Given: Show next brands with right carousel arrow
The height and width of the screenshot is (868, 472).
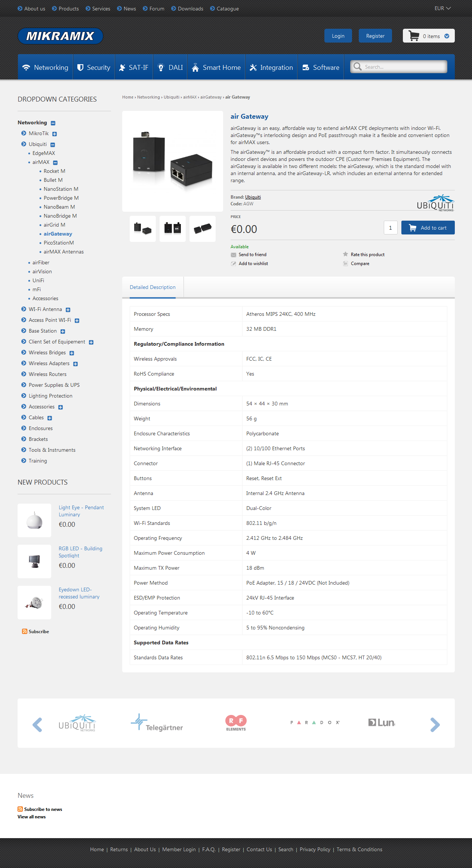Looking at the screenshot, I should pos(435,725).
